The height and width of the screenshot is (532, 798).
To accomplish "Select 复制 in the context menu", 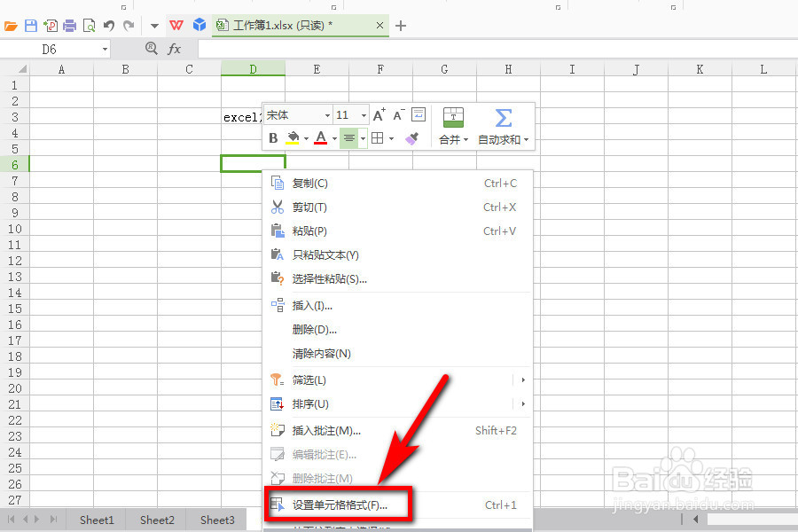I will pyautogui.click(x=309, y=183).
